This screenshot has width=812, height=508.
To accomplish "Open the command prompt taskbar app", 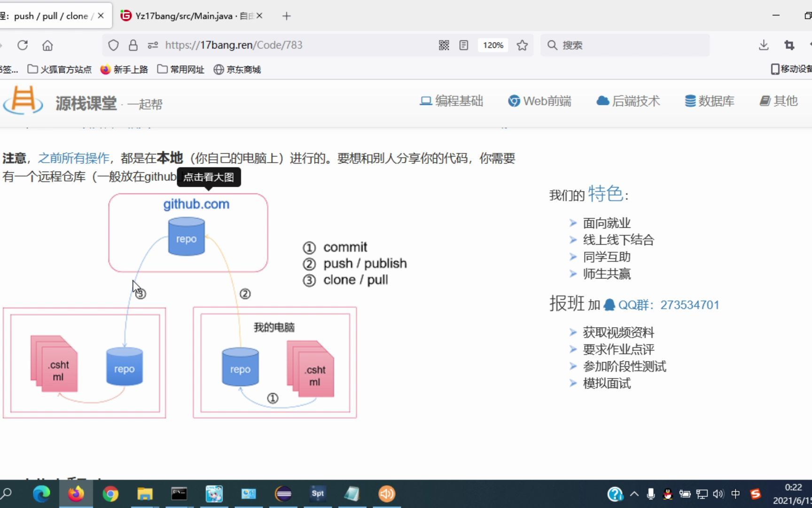I will [179, 494].
